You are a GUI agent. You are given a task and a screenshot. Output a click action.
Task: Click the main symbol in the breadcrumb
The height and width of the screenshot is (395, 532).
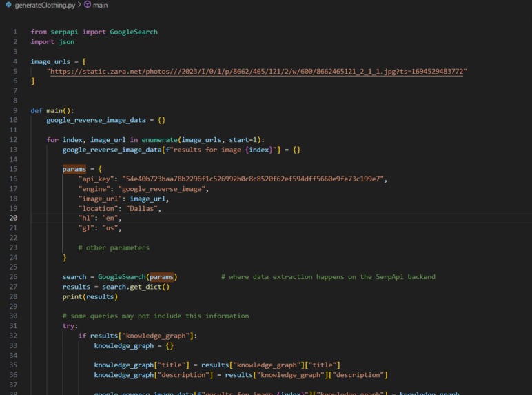[x=100, y=5]
